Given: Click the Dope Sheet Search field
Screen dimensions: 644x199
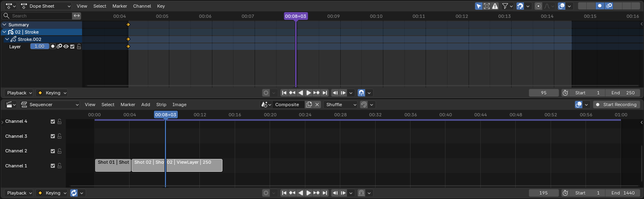Looking at the screenshot, I should click(37, 16).
